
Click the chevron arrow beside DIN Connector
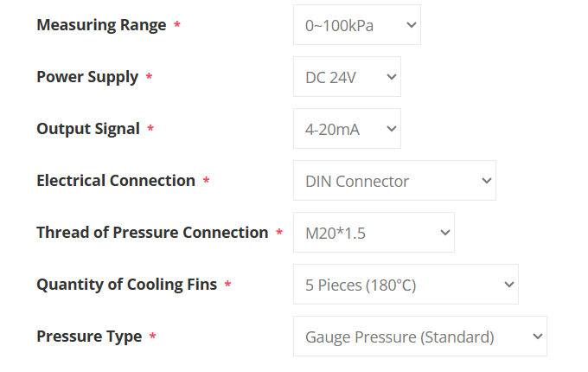[x=486, y=181]
